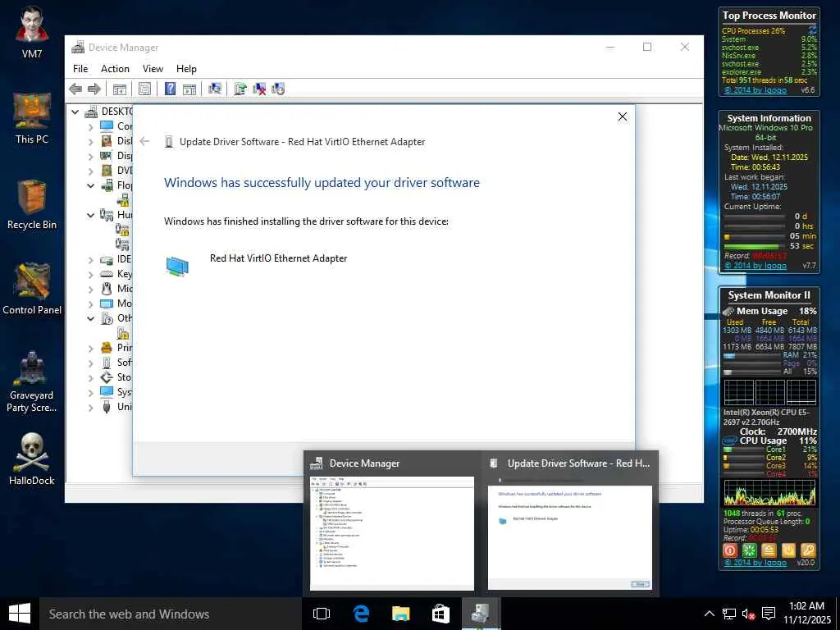Image resolution: width=840 pixels, height=630 pixels.
Task: Click Update Driver Software toolbar icon with green arrow
Action: pos(240,89)
